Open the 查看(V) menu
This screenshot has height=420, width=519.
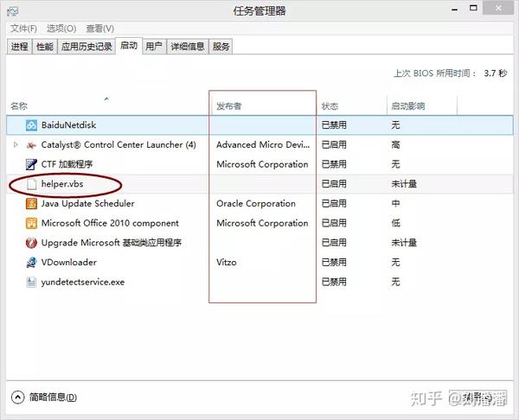pos(100,29)
